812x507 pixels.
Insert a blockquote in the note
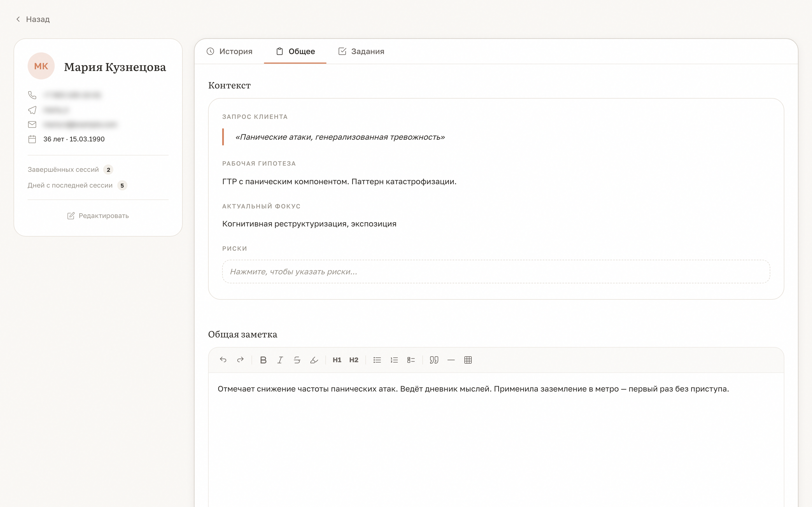coord(434,360)
